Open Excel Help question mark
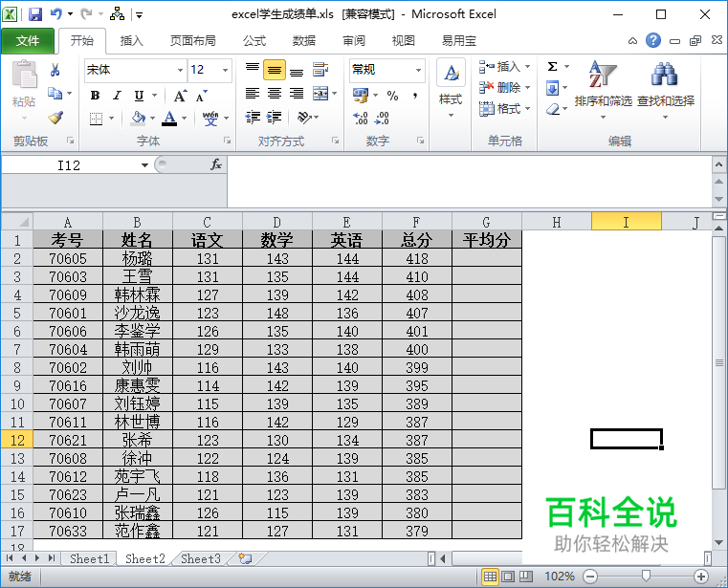 pos(652,40)
